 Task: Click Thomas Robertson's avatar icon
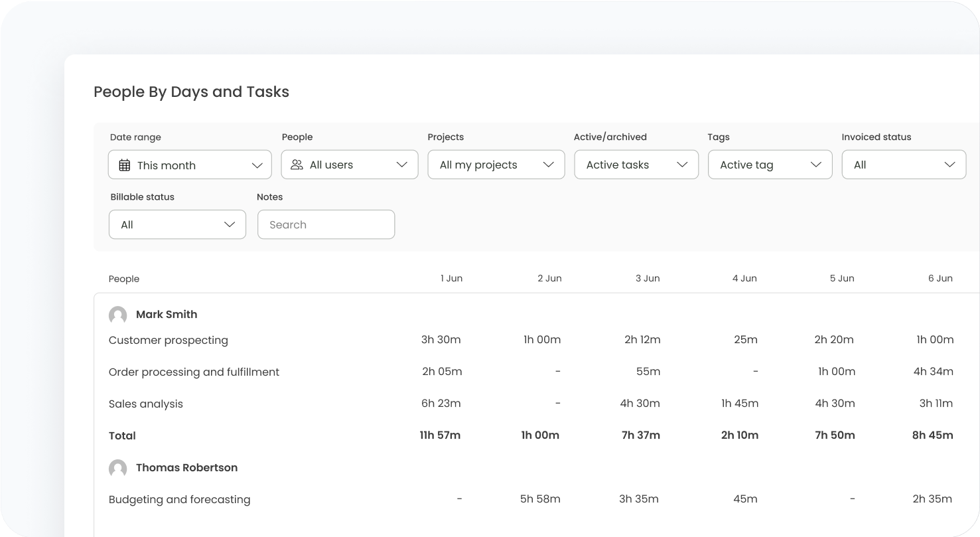pyautogui.click(x=118, y=468)
